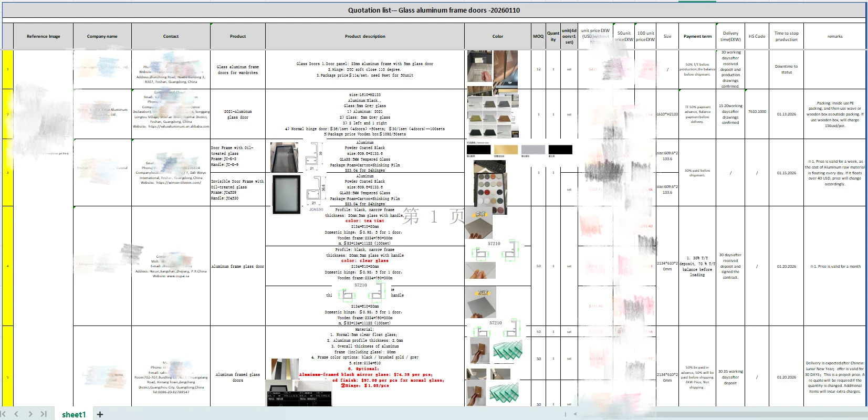Viewport: 868px width, 420px height.
Task: Select the '100 unit price EXW' header
Action: pyautogui.click(x=645, y=36)
